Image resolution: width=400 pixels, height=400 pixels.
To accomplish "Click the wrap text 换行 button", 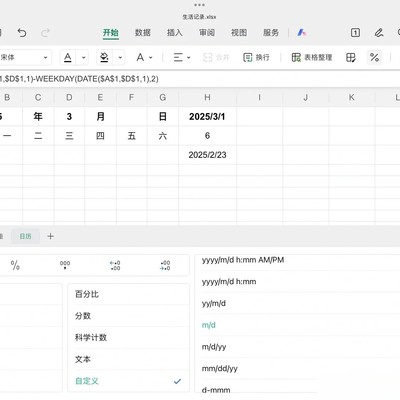I will 256,58.
